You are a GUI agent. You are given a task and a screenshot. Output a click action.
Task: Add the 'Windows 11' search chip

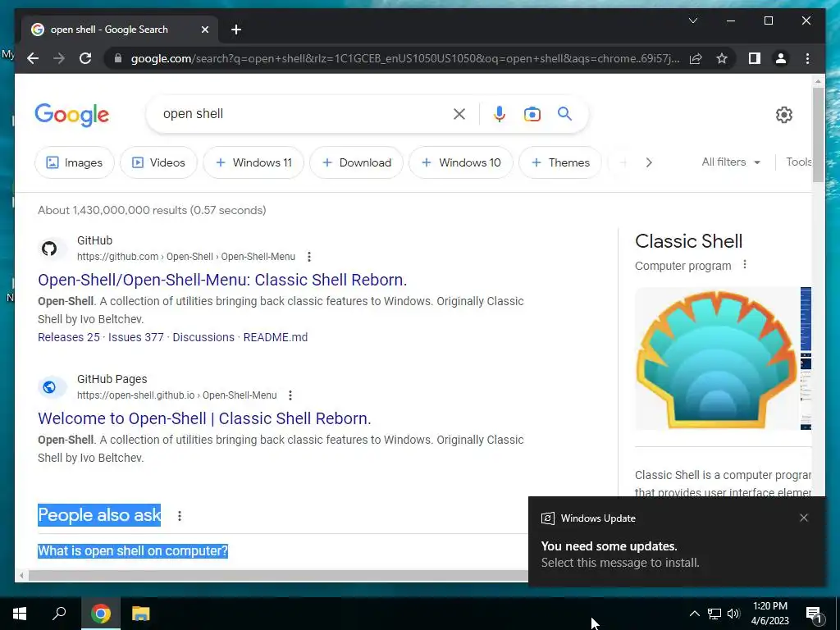(253, 162)
